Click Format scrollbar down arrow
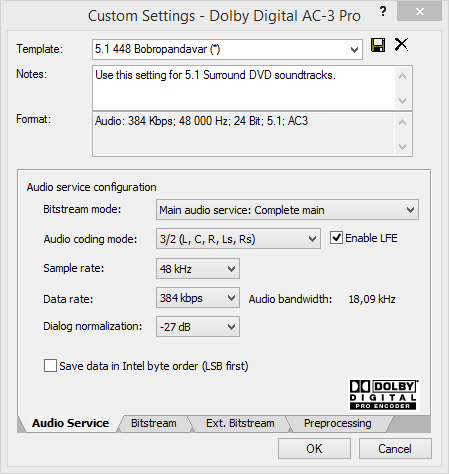Viewport: 449px width, 474px height. (403, 146)
